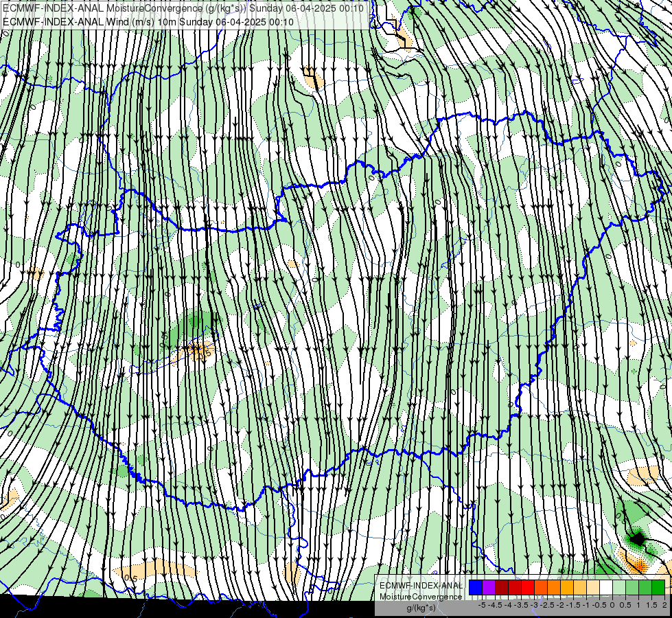Click the darkest green swatch left of 2

click(658, 588)
